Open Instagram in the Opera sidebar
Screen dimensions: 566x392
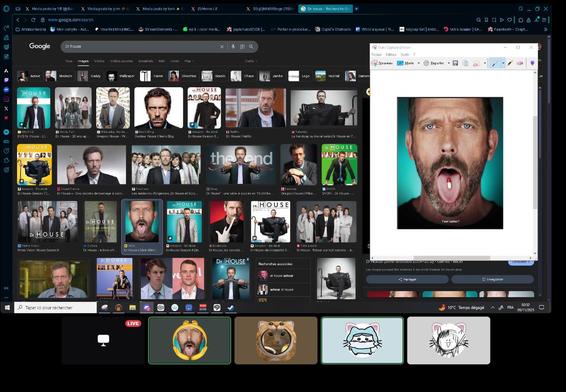[6, 99]
